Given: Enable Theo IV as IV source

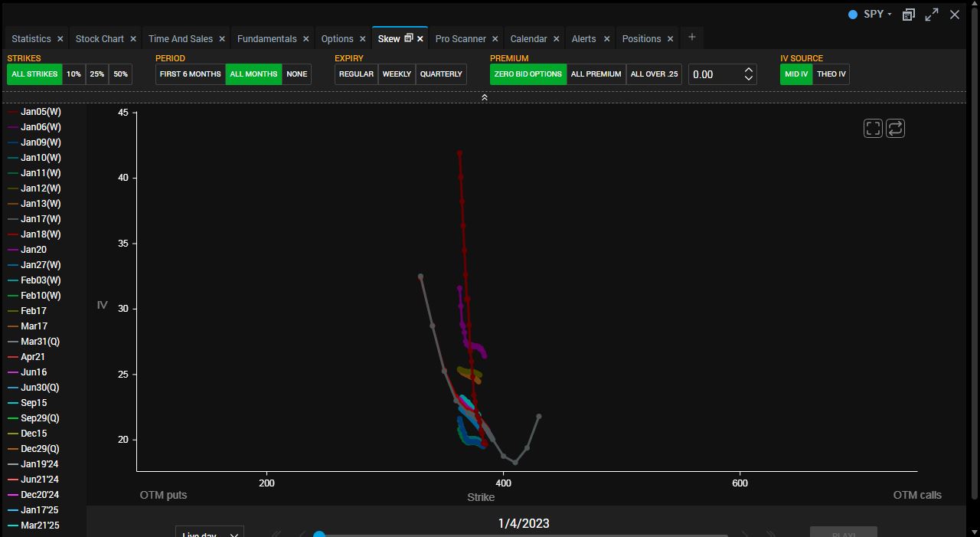Looking at the screenshot, I should 831,74.
